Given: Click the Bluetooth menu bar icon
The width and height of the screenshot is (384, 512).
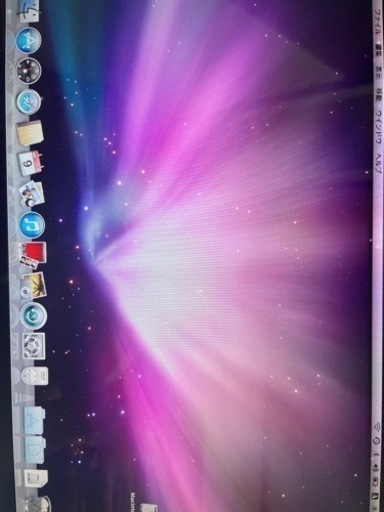Looking at the screenshot, I should [x=377, y=454].
